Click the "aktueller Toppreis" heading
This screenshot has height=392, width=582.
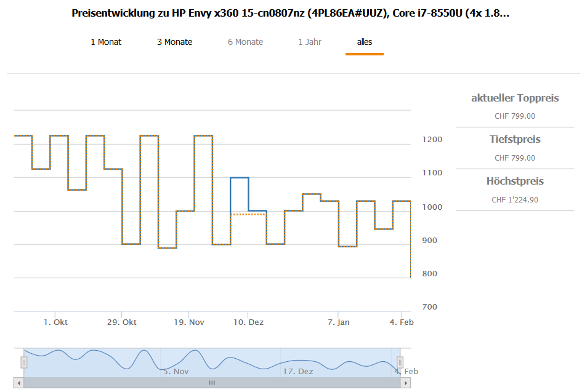pos(515,98)
